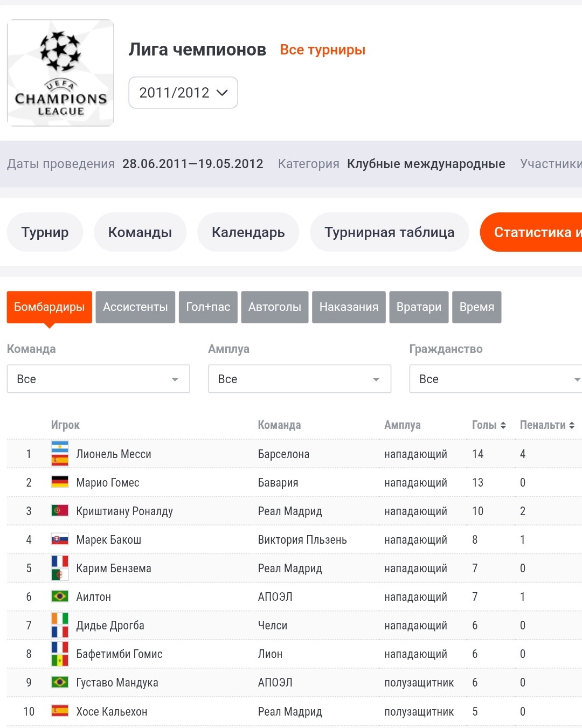Open player Марек Бакош

pyautogui.click(x=109, y=540)
